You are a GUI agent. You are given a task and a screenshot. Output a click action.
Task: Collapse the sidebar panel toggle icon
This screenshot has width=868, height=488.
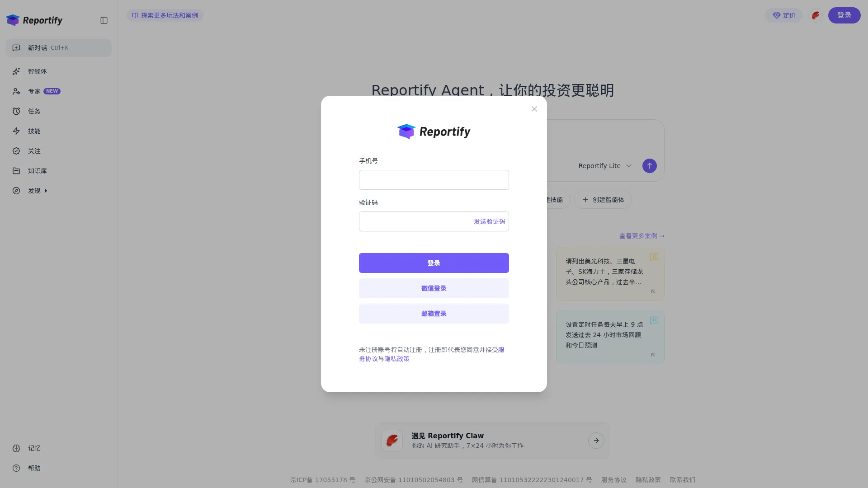tap(104, 20)
